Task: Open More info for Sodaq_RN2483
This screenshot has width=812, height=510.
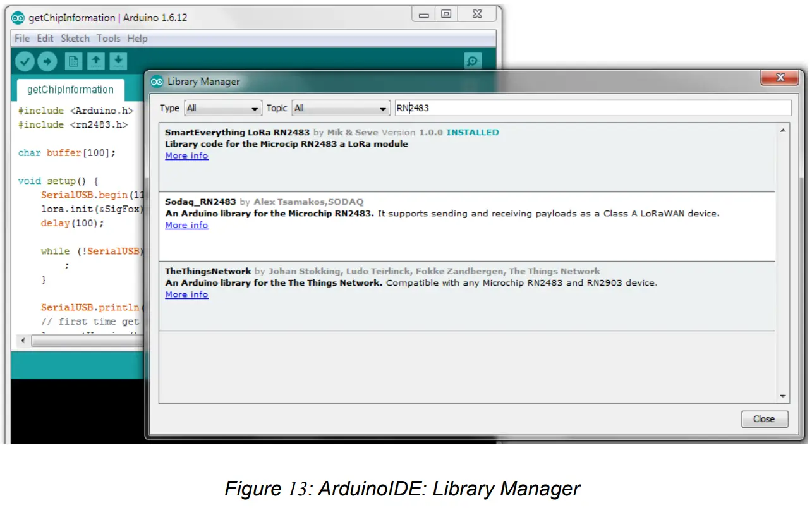Action: pyautogui.click(x=186, y=226)
